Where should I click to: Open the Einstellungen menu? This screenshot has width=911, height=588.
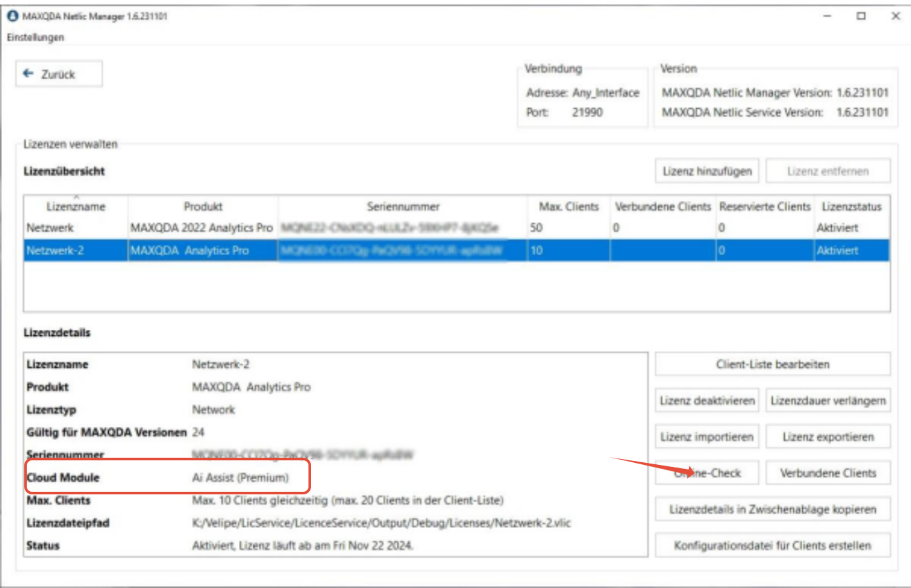coord(35,37)
